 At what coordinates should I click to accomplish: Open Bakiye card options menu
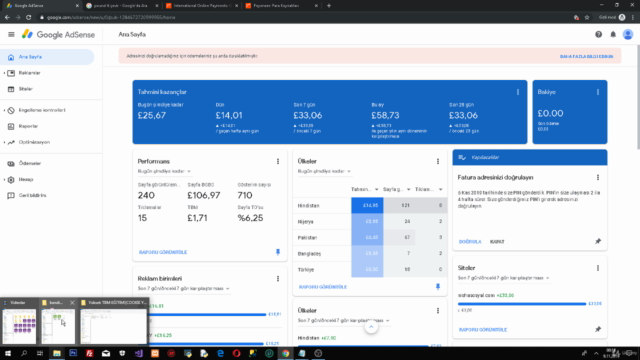pyautogui.click(x=598, y=92)
